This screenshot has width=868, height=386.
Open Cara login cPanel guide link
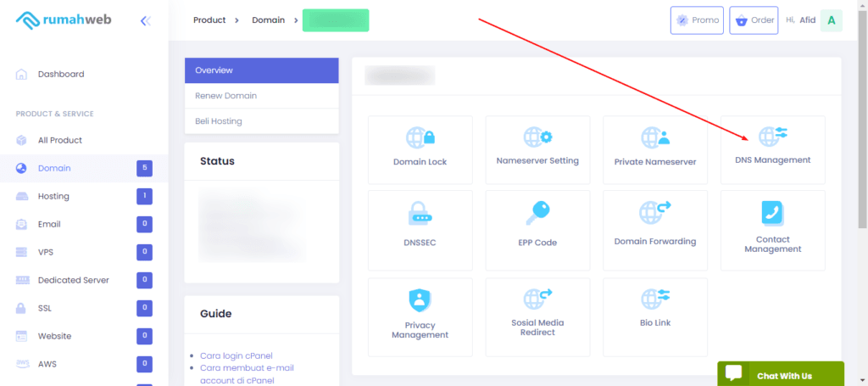point(236,355)
